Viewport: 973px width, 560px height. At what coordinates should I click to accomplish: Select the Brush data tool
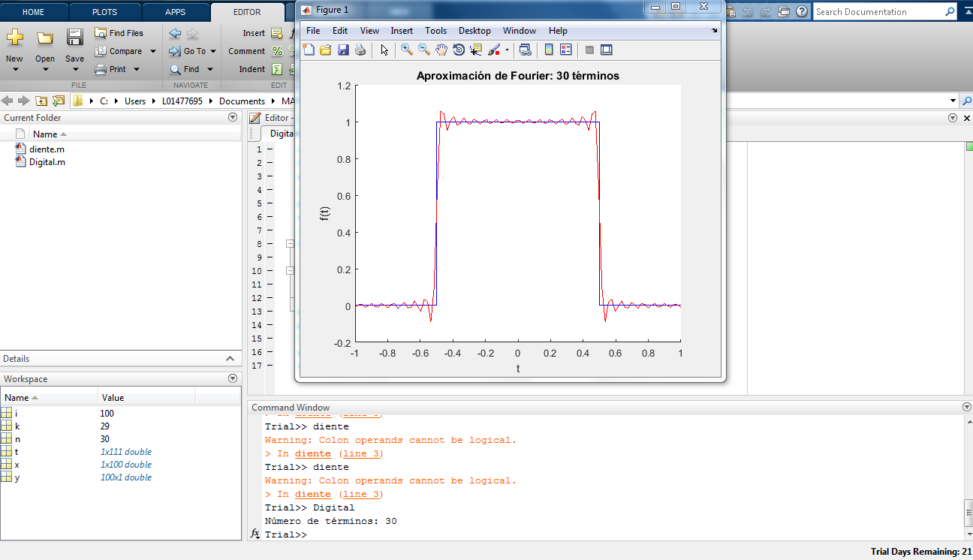494,50
